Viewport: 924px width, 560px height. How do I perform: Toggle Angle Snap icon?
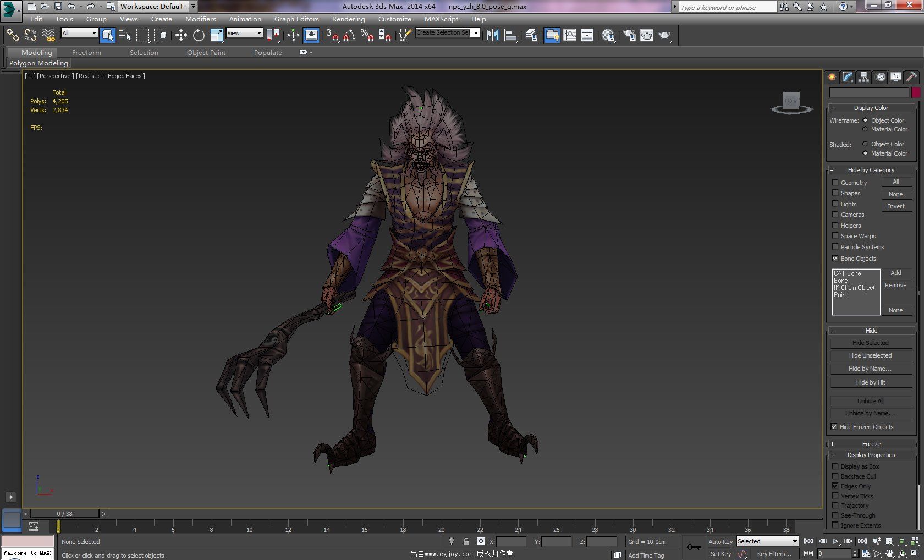pos(349,35)
